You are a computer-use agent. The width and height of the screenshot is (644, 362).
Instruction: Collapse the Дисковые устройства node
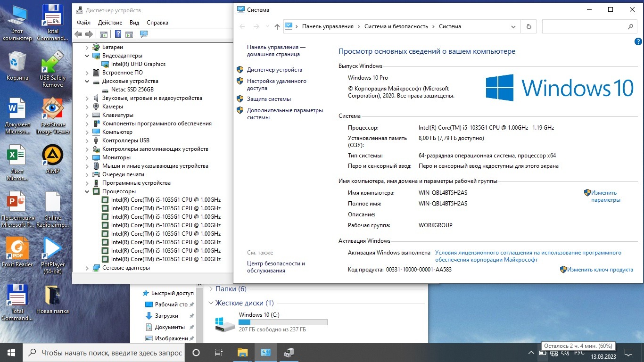[87, 81]
